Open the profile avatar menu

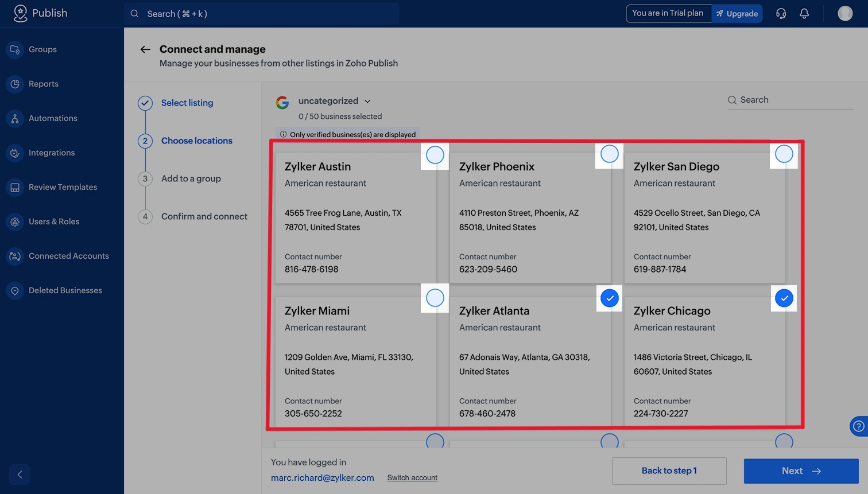pos(844,13)
